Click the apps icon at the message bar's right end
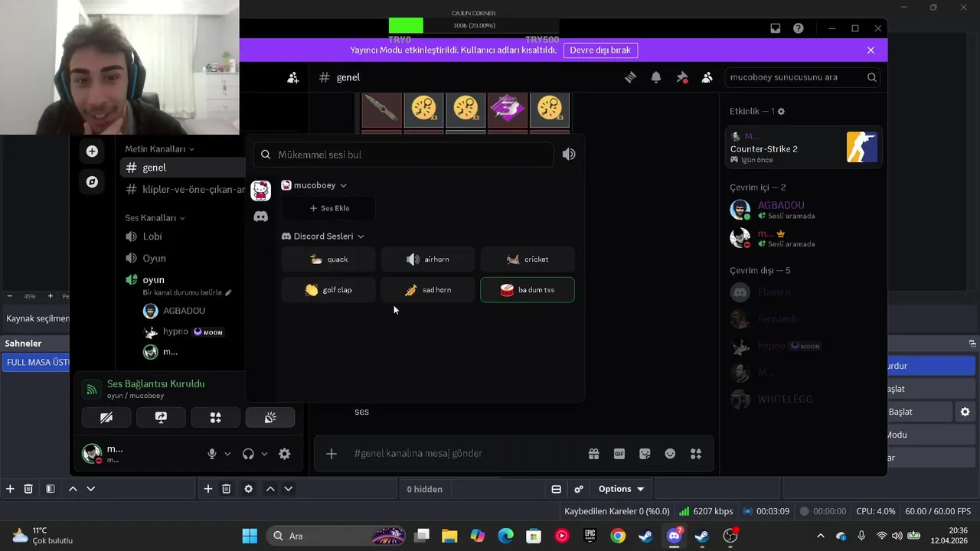980x551 pixels. [696, 454]
